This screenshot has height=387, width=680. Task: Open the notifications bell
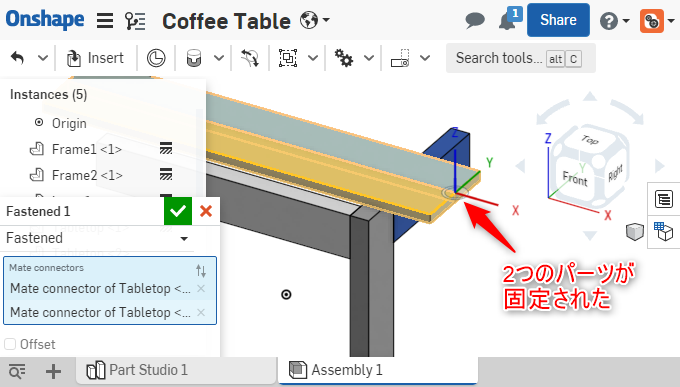(x=507, y=20)
